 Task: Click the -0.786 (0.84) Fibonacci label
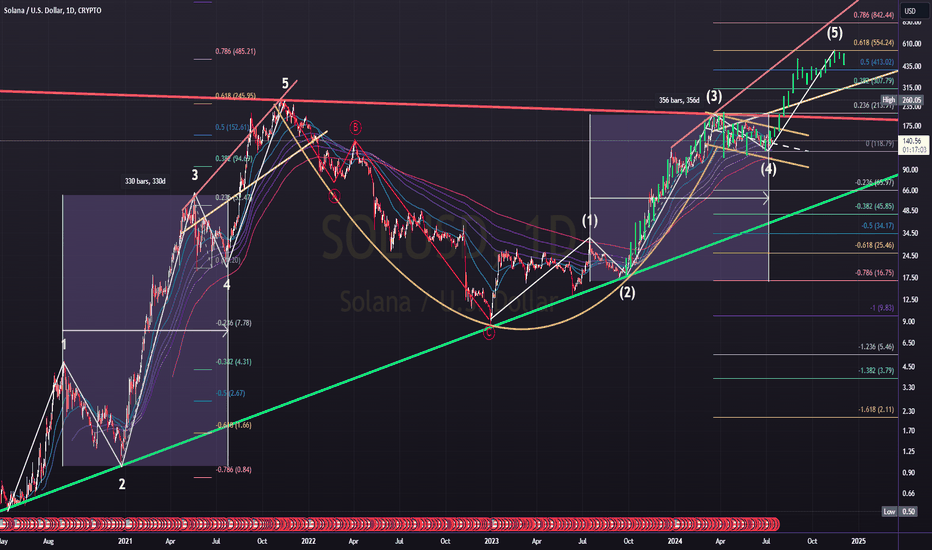tap(233, 470)
